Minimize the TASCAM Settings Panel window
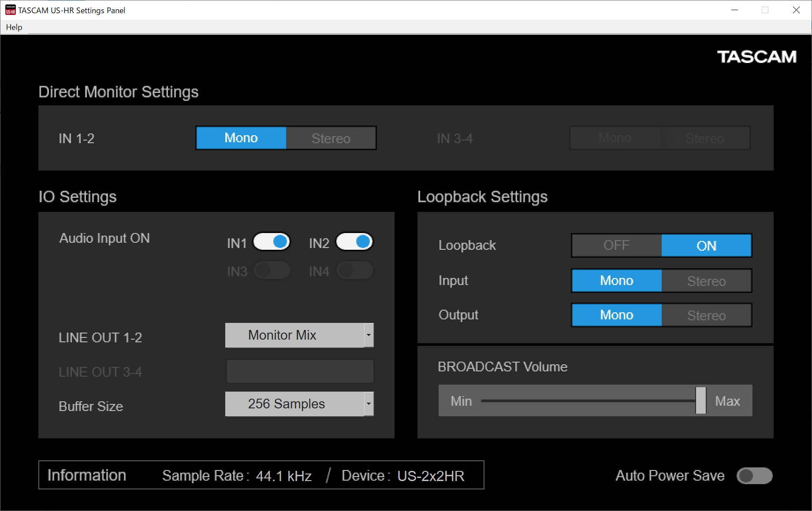The width and height of the screenshot is (812, 511). 734,10
